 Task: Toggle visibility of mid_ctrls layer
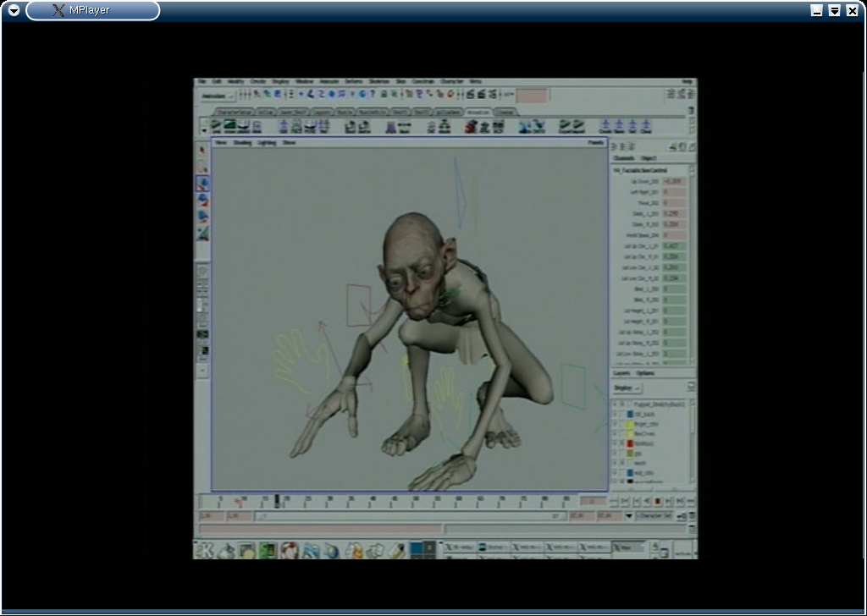point(615,474)
